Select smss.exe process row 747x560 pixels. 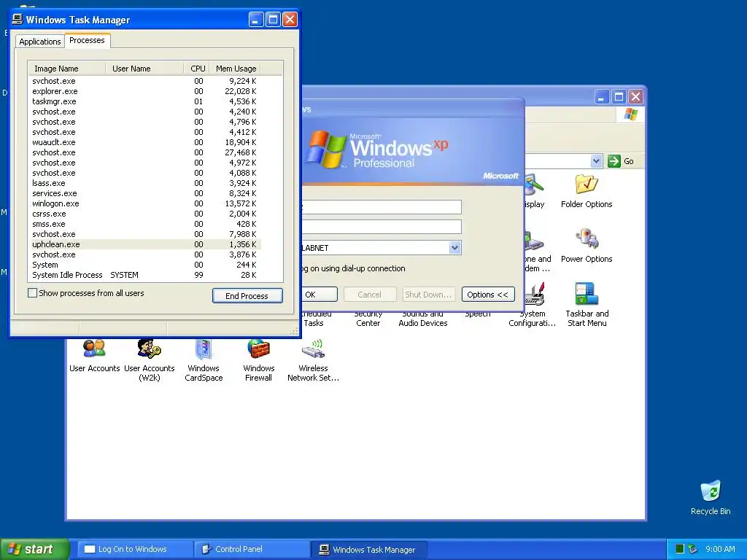(144, 224)
